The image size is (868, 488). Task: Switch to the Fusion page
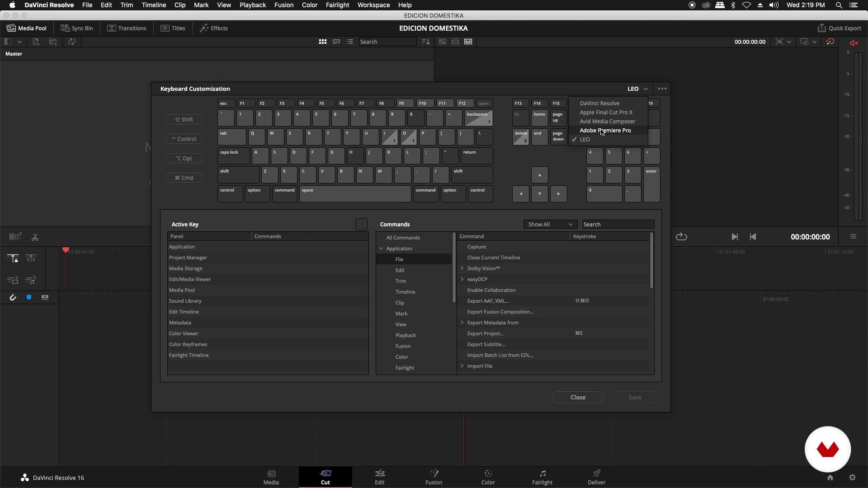click(434, 477)
